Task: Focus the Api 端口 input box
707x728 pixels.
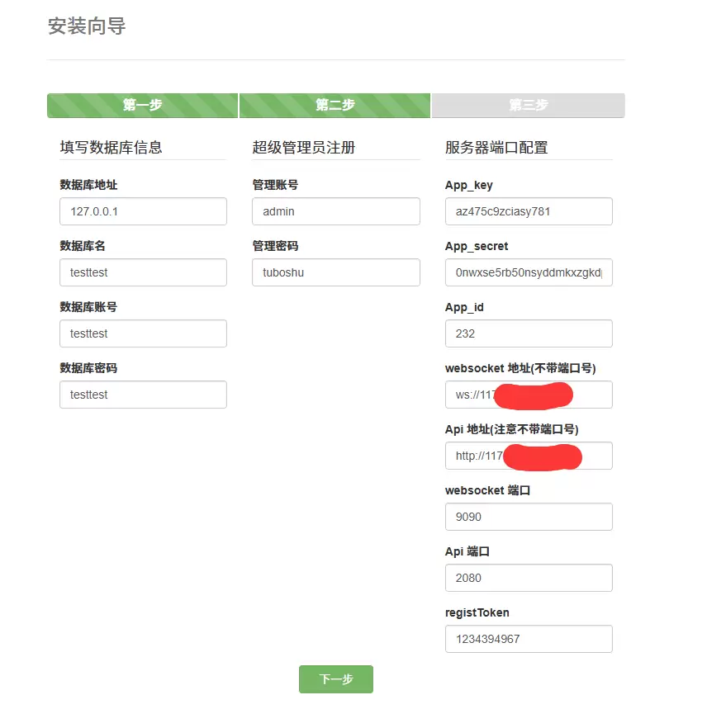Action: click(x=529, y=578)
